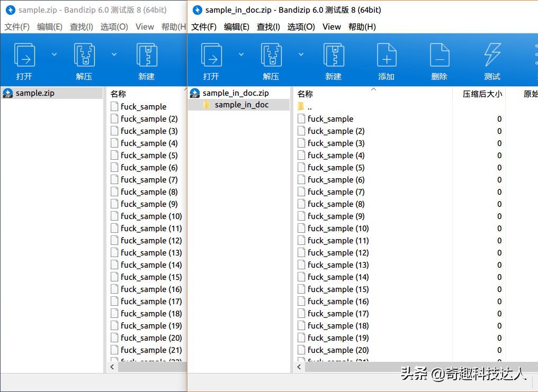Viewport: 538px width, 392px height.
Task: Sort by 名称 column in sample.zip window
Action: coord(119,94)
